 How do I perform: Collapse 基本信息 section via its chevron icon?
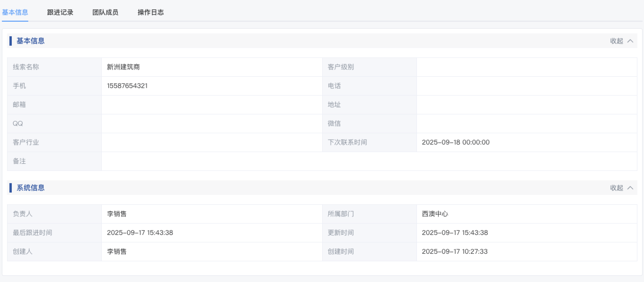point(630,41)
